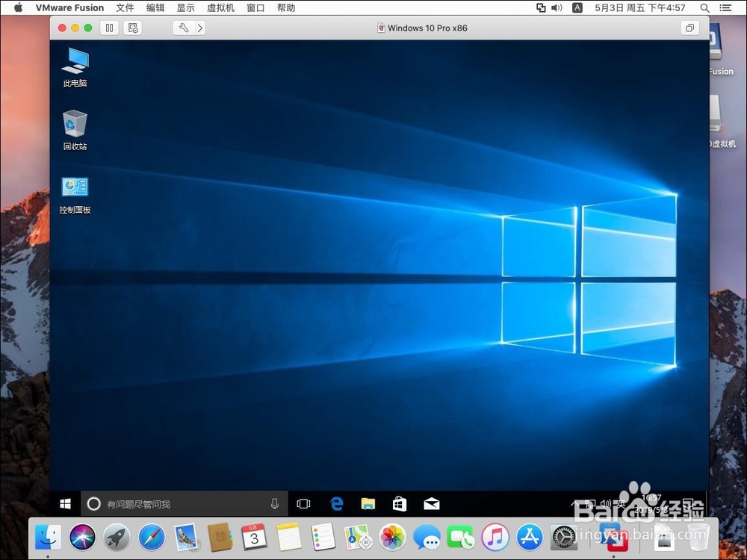This screenshot has width=747, height=560.
Task: Open the 编辑 menu
Action: (155, 7)
